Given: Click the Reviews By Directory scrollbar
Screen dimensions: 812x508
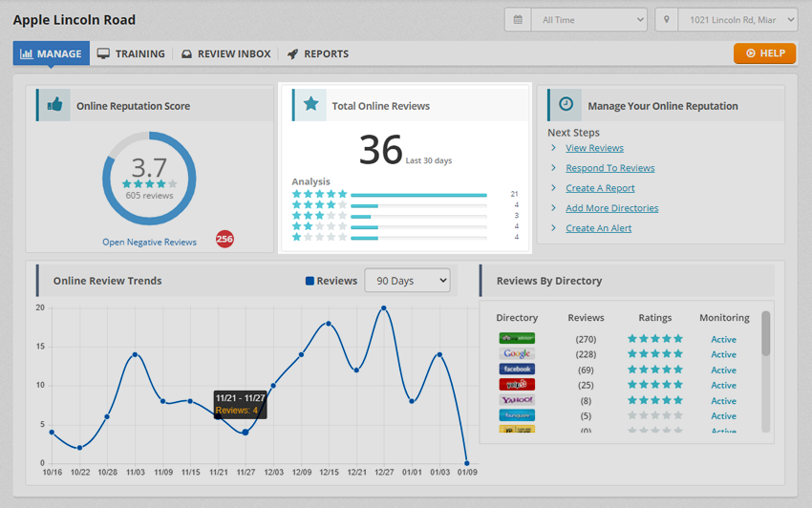Looking at the screenshot, I should point(765,334).
